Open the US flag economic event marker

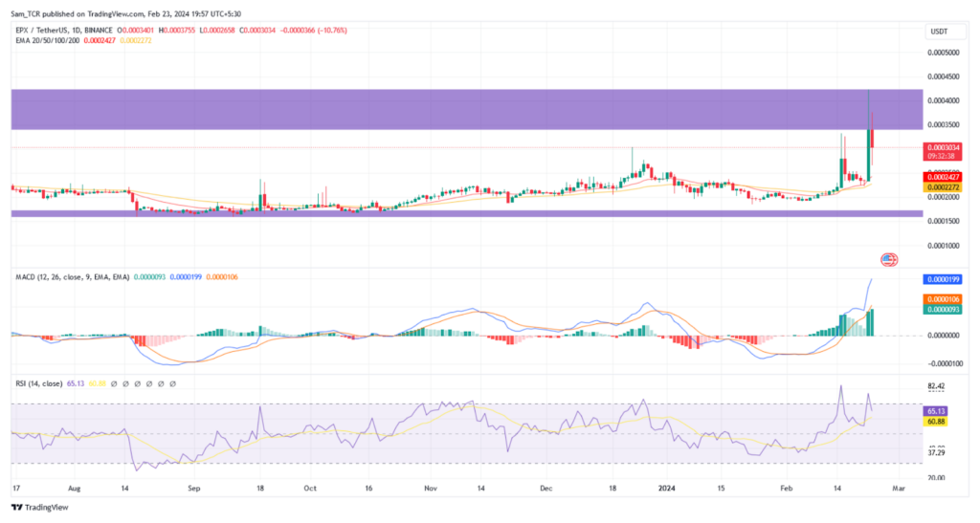click(889, 260)
